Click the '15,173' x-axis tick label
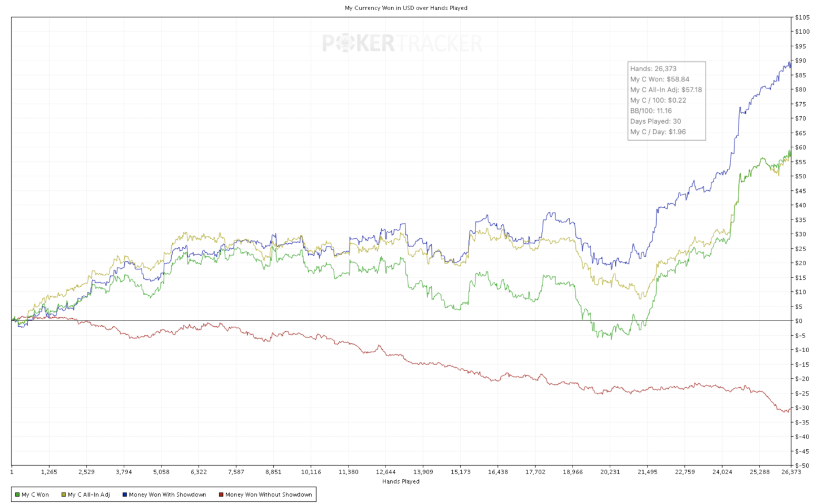The image size is (813, 504). (x=461, y=472)
